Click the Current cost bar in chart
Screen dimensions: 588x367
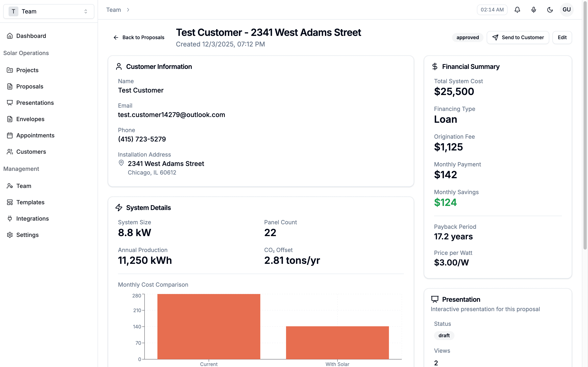[209, 326]
